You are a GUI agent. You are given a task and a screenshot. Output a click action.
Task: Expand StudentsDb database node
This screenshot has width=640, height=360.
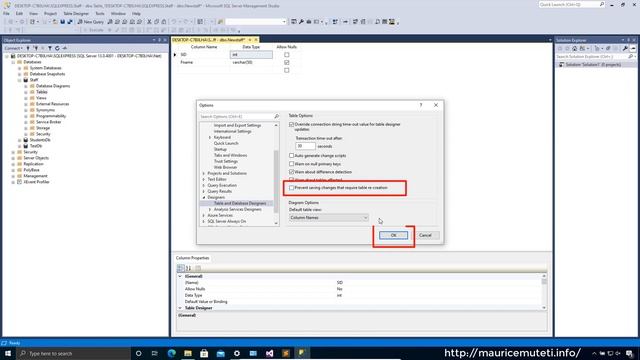tap(19, 140)
